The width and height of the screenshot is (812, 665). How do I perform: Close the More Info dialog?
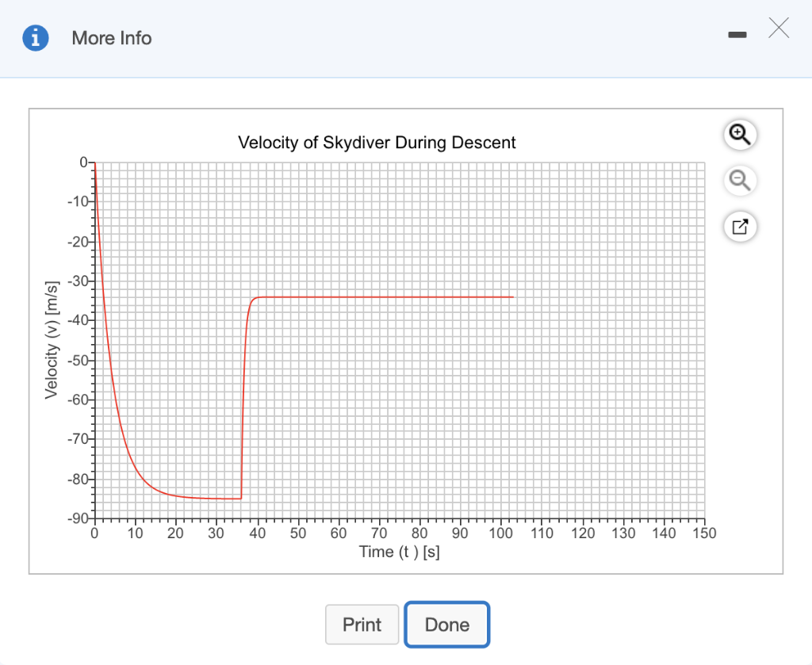pyautogui.click(x=779, y=28)
